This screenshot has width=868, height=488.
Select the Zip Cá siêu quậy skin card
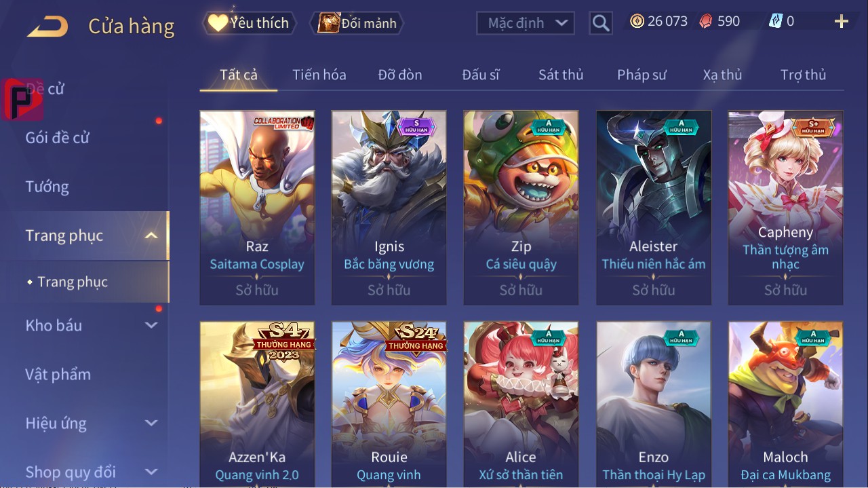[x=521, y=208]
